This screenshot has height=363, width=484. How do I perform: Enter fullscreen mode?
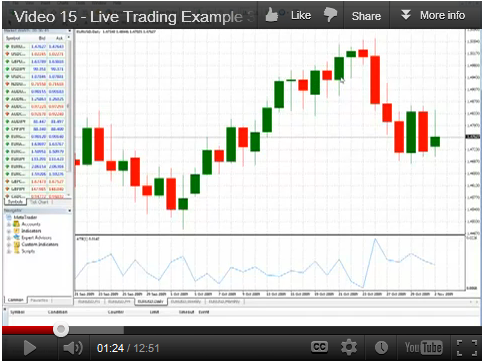coord(467,348)
